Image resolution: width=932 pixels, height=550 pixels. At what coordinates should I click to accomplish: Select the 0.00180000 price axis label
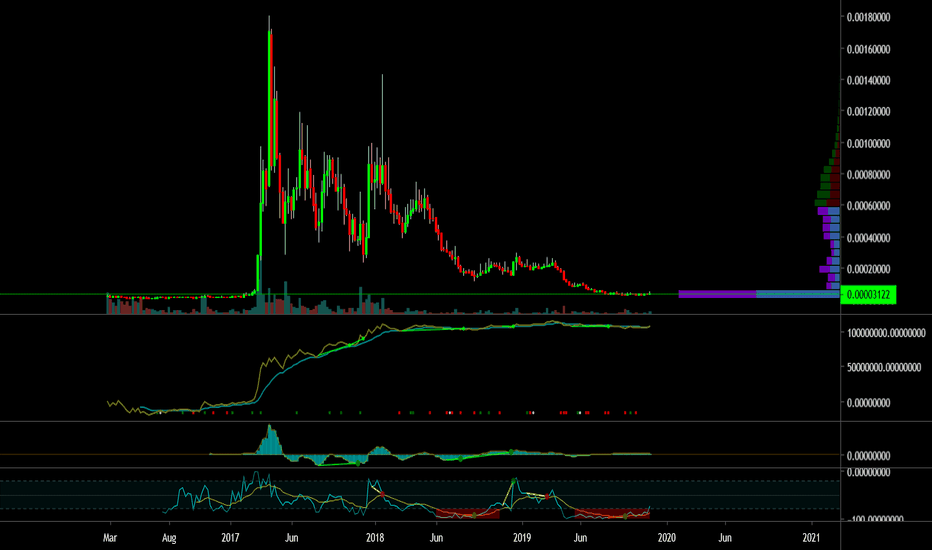tap(868, 17)
